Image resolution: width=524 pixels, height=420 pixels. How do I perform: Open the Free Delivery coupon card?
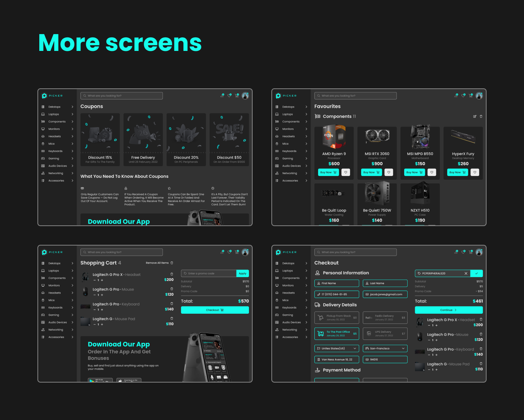[143, 140]
